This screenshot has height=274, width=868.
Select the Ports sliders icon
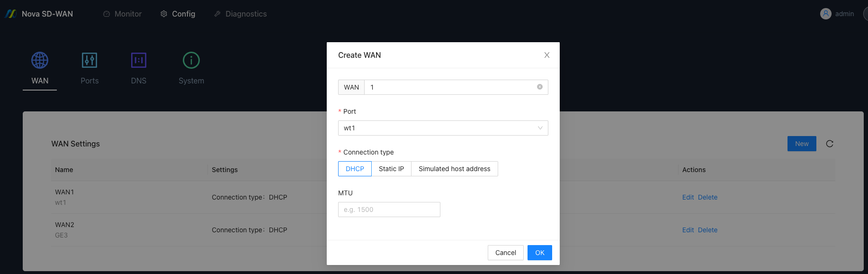[89, 60]
